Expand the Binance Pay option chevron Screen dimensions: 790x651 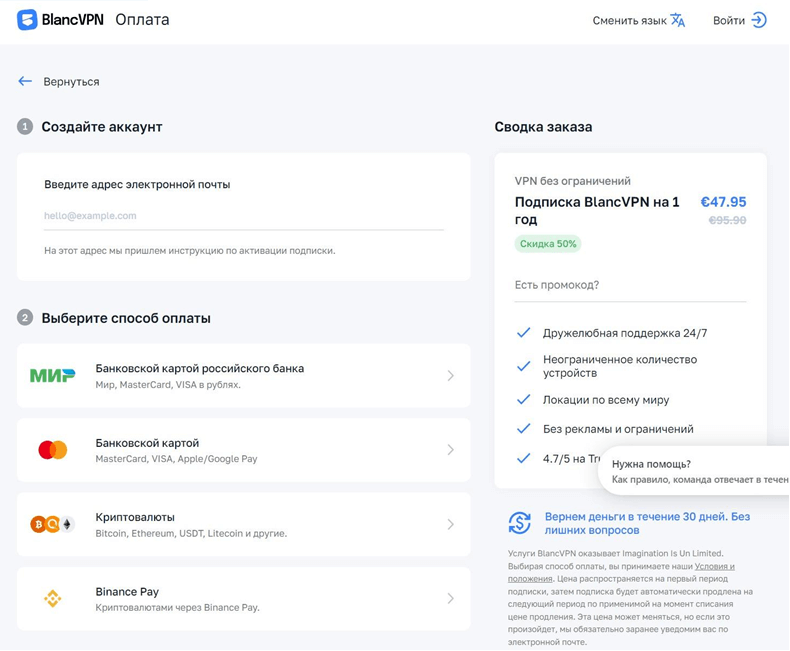450,598
